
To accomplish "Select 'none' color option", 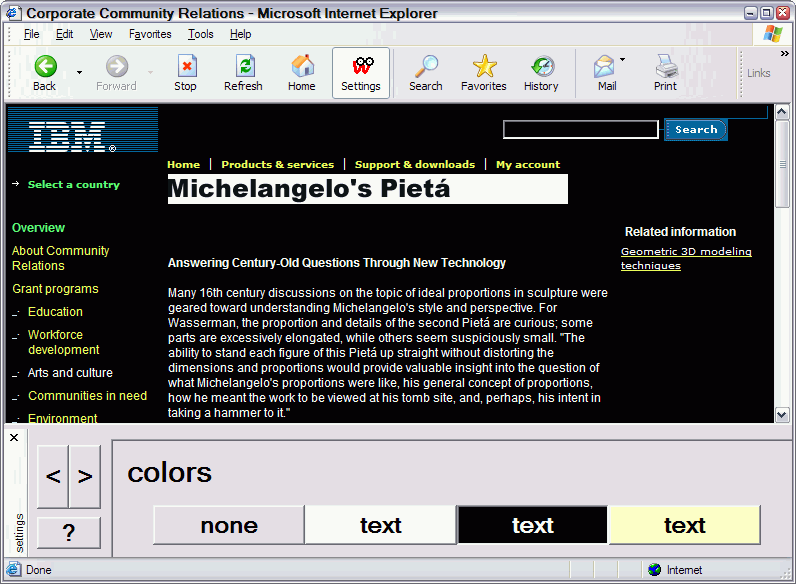I will [x=229, y=525].
